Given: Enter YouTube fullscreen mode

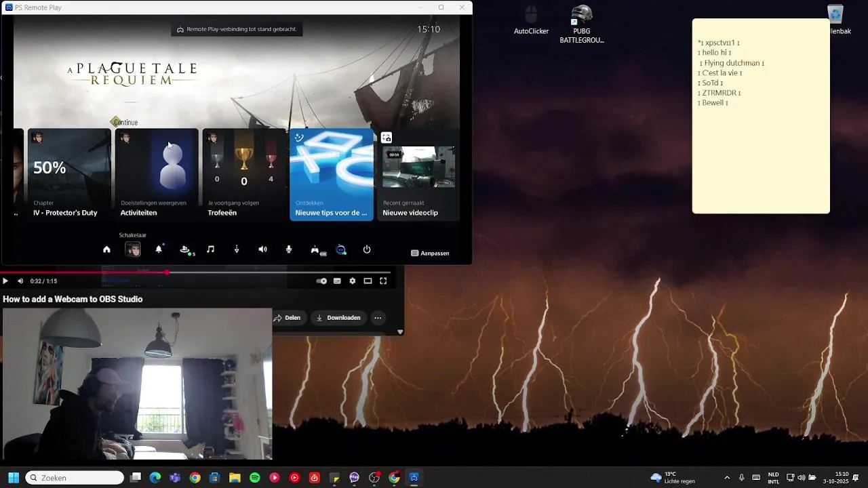Looking at the screenshot, I should 383,281.
